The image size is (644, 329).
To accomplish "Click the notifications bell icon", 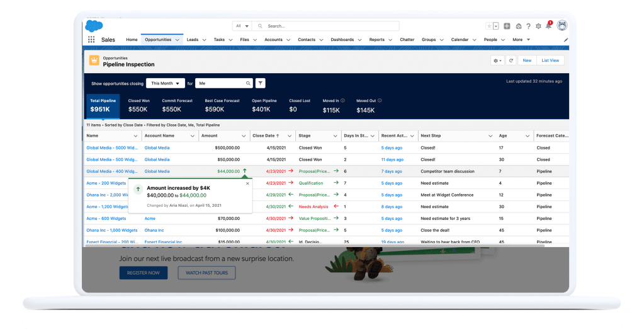I will pyautogui.click(x=548, y=26).
